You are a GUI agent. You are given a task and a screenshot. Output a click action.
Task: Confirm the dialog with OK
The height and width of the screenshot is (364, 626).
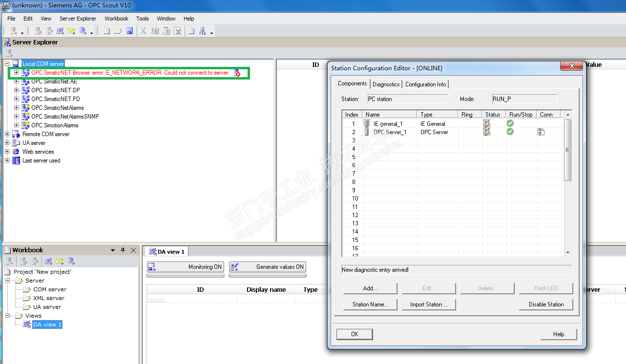click(x=355, y=334)
